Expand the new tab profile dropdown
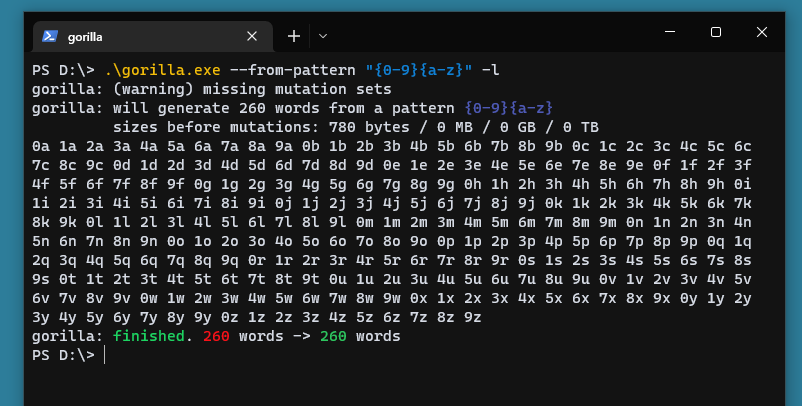 [x=323, y=36]
